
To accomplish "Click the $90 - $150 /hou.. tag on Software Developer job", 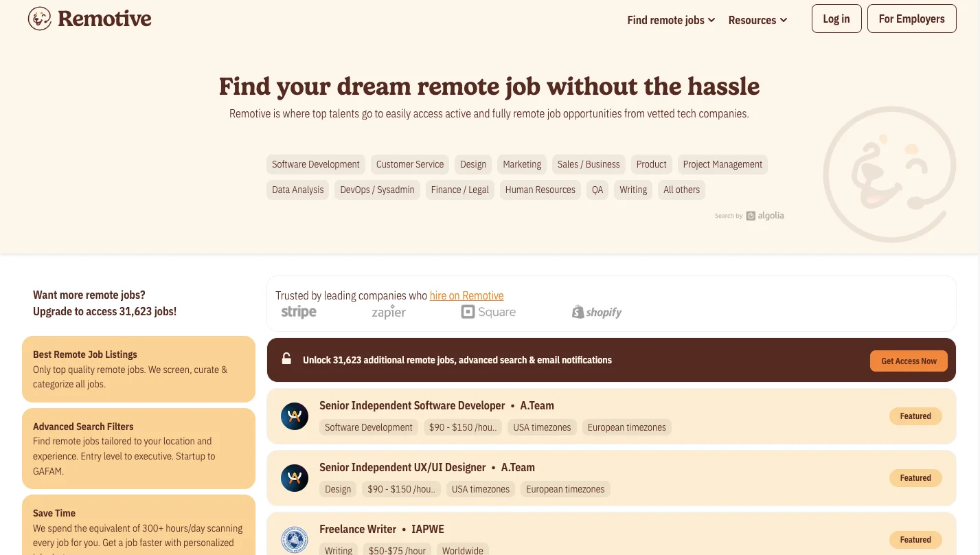I will point(463,427).
